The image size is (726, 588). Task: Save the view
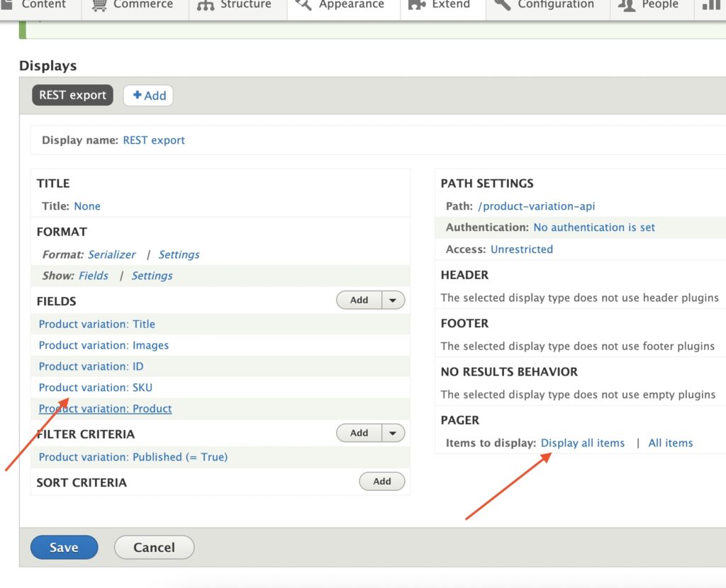point(64,547)
